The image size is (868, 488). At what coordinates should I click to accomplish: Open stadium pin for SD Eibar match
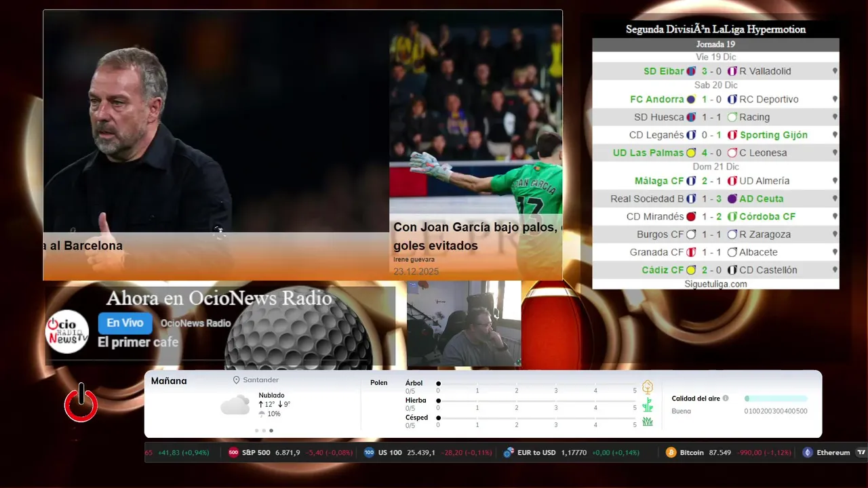(835, 71)
